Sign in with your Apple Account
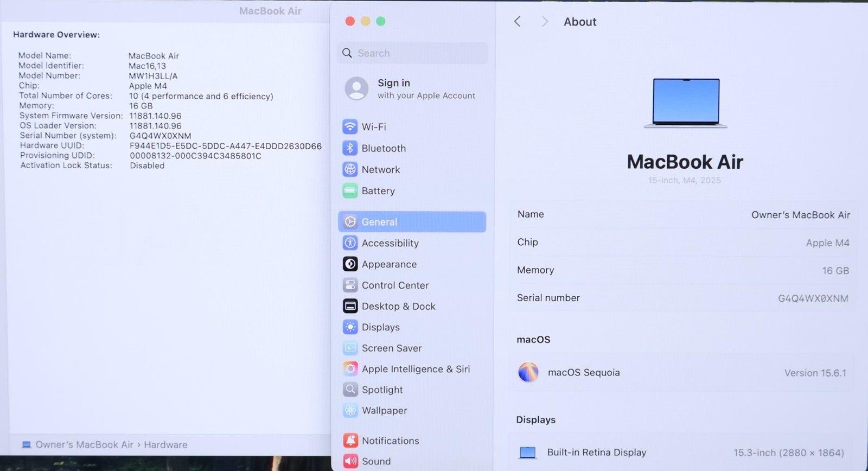Image resolution: width=868 pixels, height=471 pixels. click(411, 88)
